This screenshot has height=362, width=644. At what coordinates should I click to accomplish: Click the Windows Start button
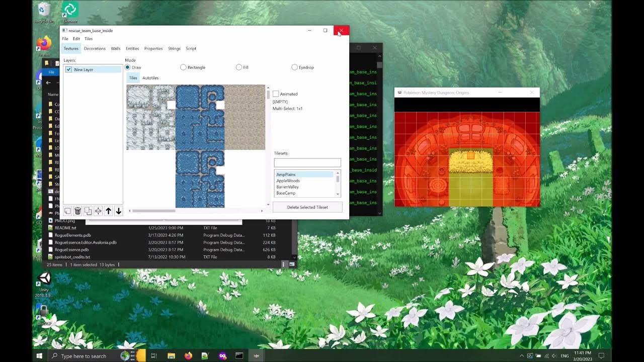(x=39, y=355)
